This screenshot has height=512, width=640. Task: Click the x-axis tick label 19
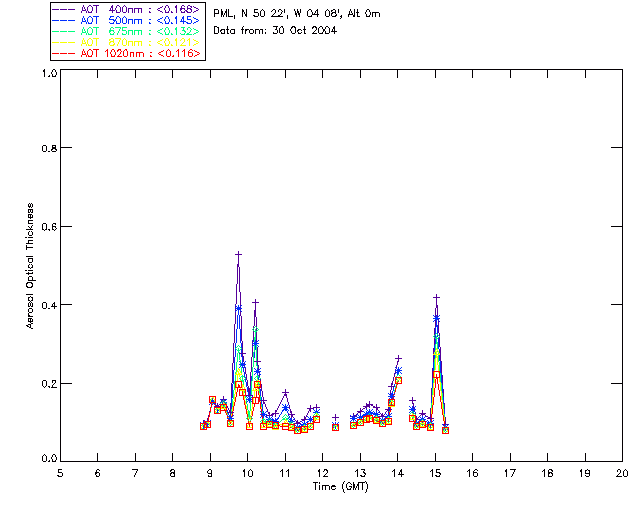585,473
